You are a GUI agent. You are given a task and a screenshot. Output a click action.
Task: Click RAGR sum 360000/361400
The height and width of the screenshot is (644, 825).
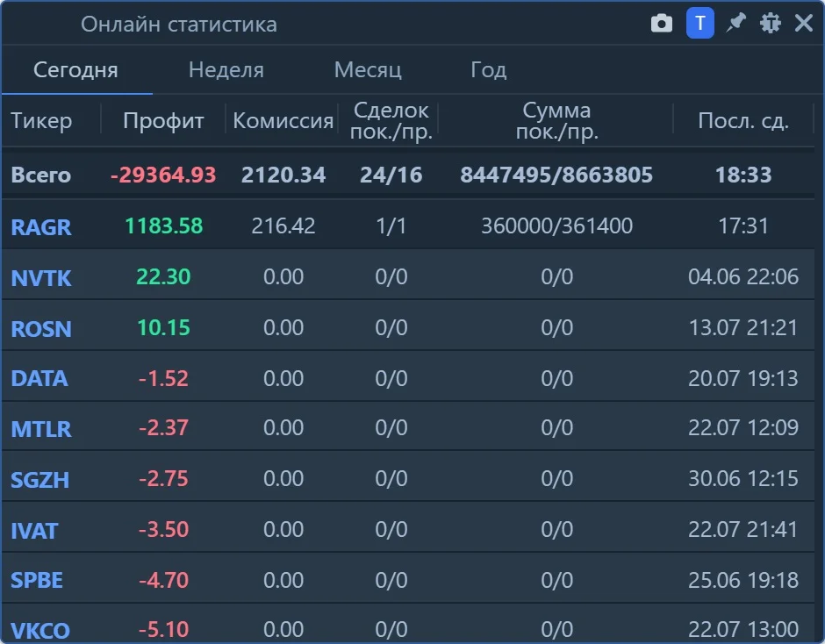(556, 226)
